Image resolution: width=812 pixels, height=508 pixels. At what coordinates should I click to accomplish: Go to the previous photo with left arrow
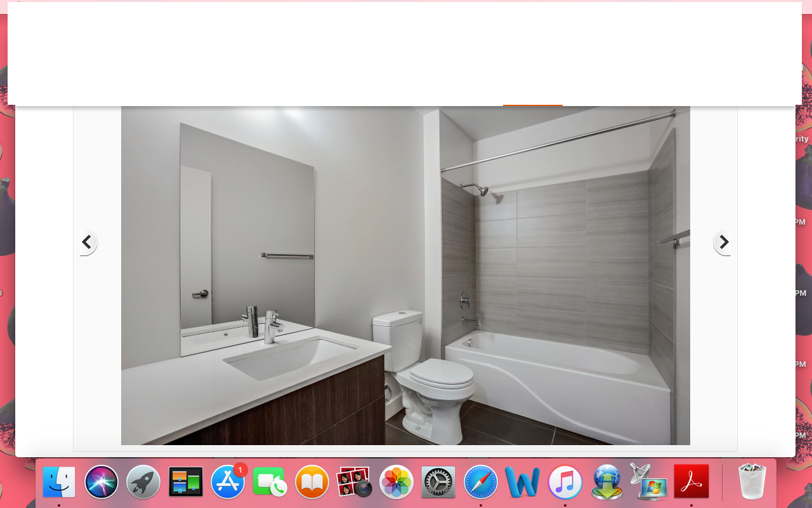(87, 242)
